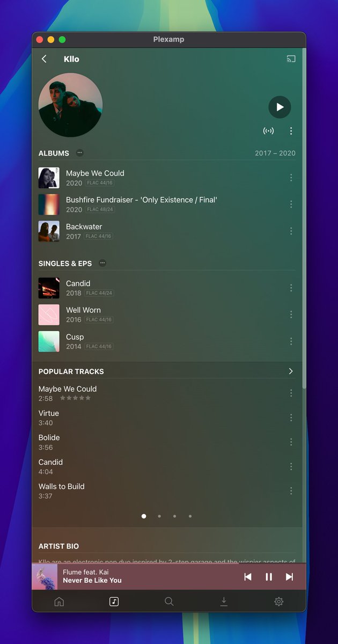Open now playing title Never Be Like You
The image size is (338, 644).
[x=92, y=580]
